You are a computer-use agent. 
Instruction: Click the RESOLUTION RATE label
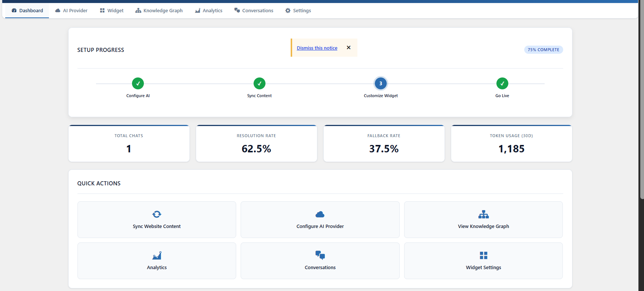[256, 136]
